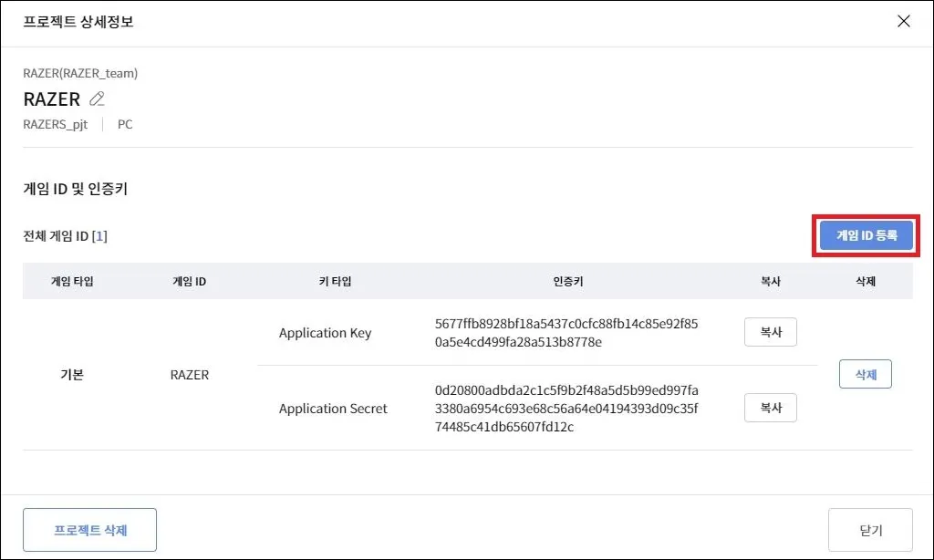Screen dimensions: 934x560
Task: Click the 삭제 button for the RAZER game ID
Action: (865, 374)
